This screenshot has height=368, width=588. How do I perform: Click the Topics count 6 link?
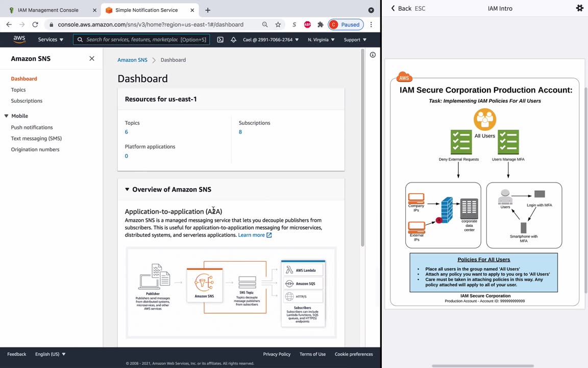(x=127, y=132)
